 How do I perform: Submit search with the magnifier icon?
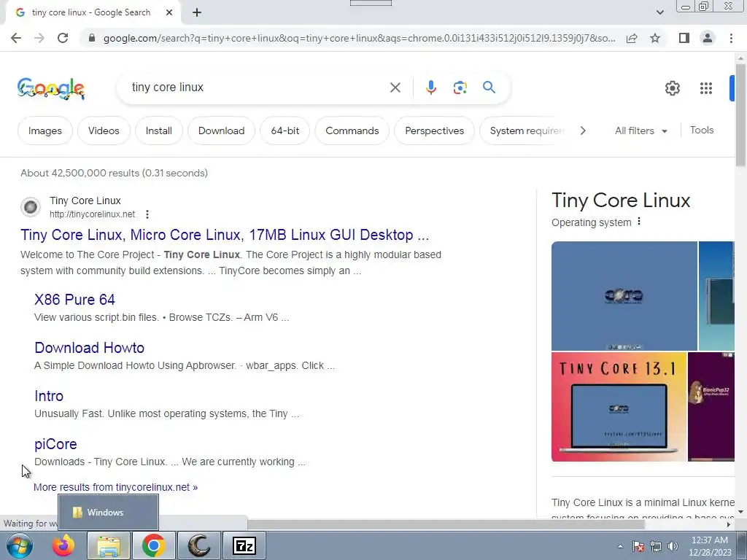489,87
